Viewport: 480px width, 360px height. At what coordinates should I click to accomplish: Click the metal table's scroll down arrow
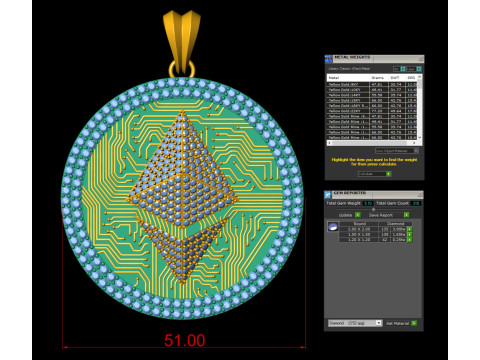419,137
